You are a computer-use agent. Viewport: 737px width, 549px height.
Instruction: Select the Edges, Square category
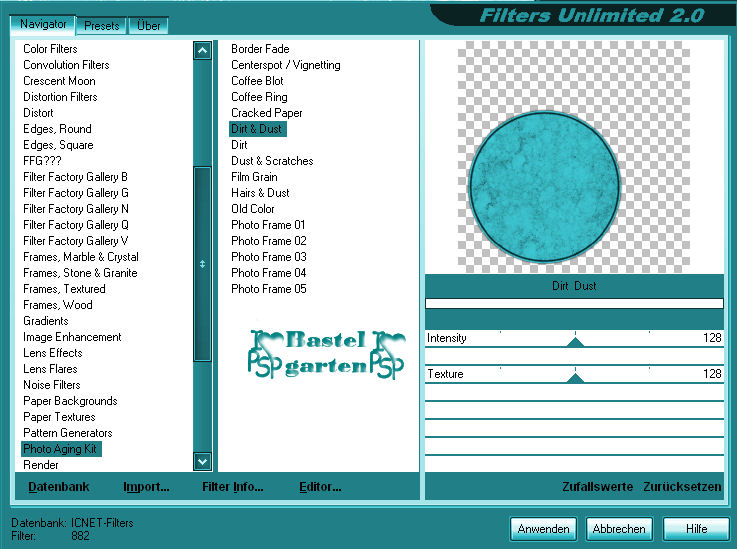[x=58, y=145]
